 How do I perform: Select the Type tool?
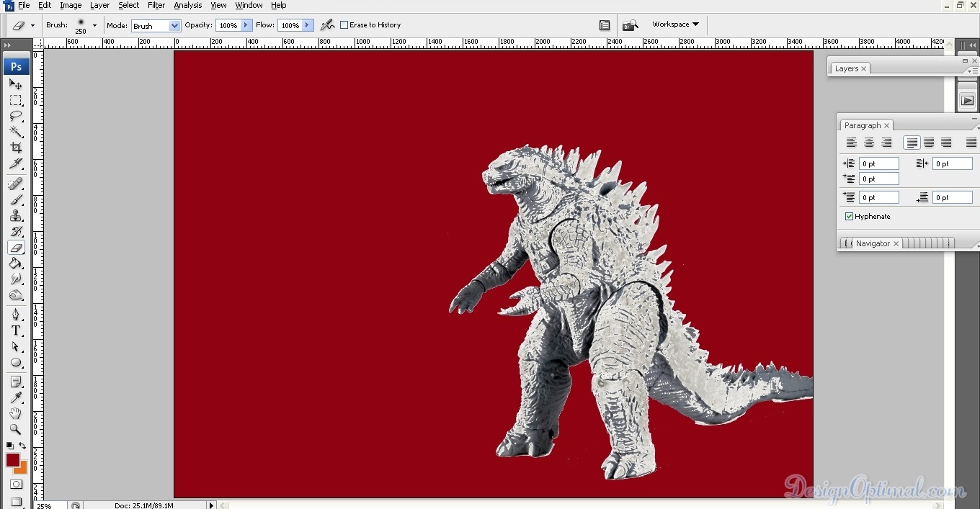pos(16,331)
